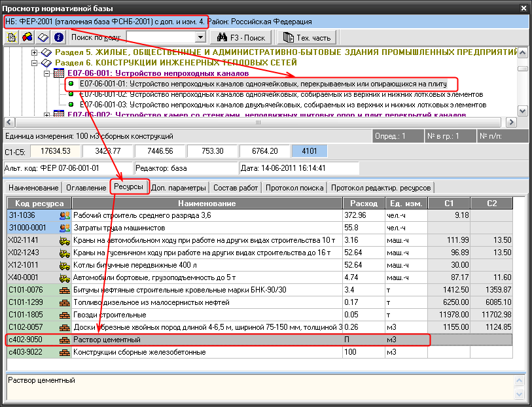
Task: Click the worker icon in row 31-1036
Action: coord(65,215)
